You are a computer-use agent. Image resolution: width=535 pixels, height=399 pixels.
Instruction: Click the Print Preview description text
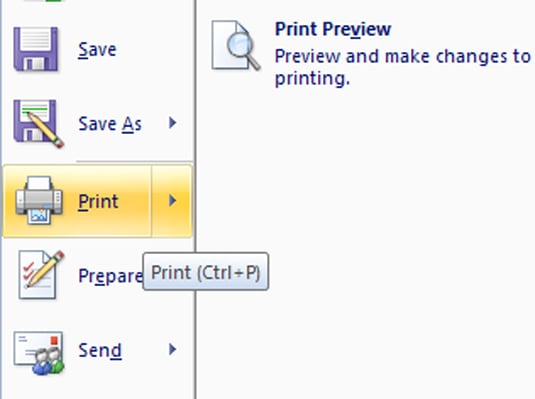click(x=403, y=68)
